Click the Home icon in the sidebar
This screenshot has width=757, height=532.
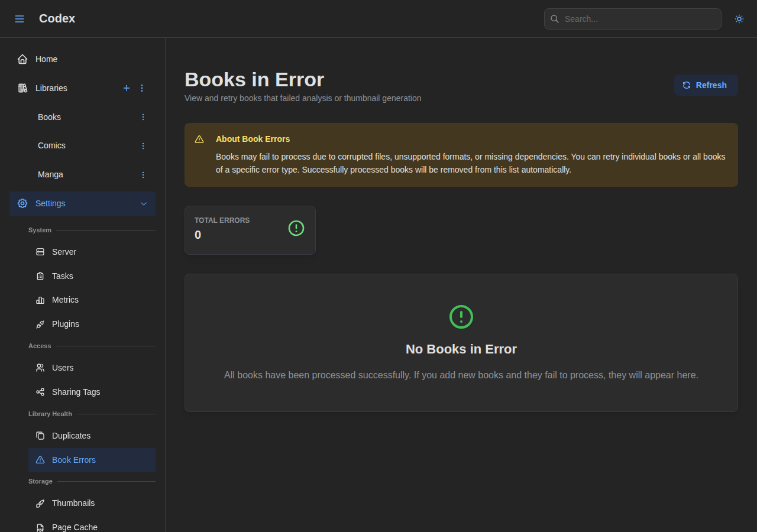22,59
